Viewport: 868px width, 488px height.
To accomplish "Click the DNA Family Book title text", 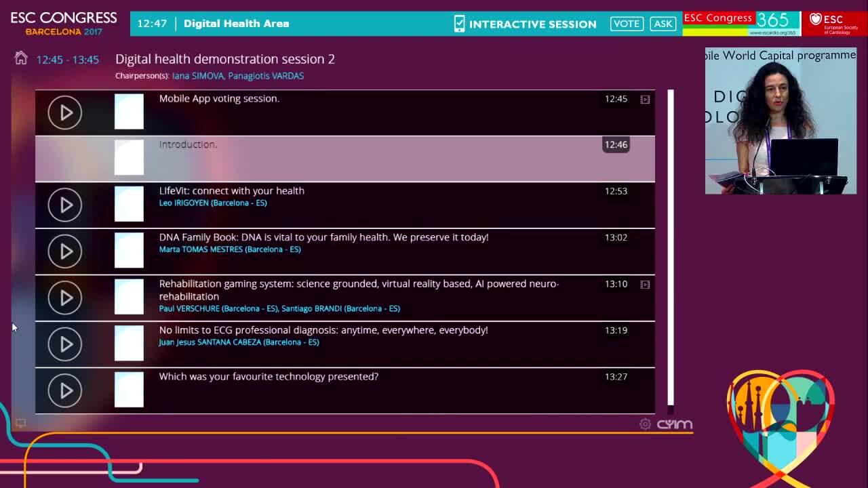I will coord(323,237).
